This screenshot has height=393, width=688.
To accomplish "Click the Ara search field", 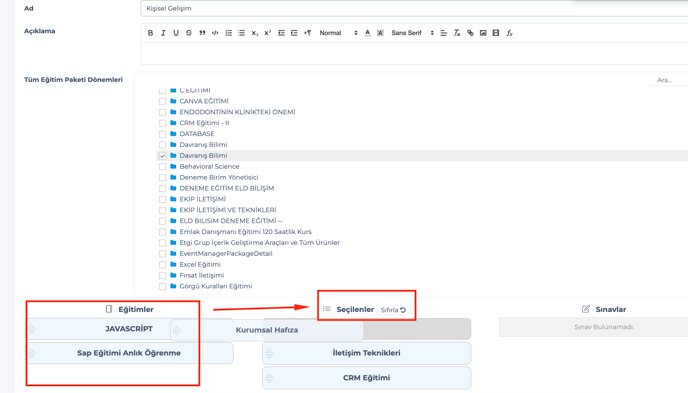I will pyautogui.click(x=669, y=80).
